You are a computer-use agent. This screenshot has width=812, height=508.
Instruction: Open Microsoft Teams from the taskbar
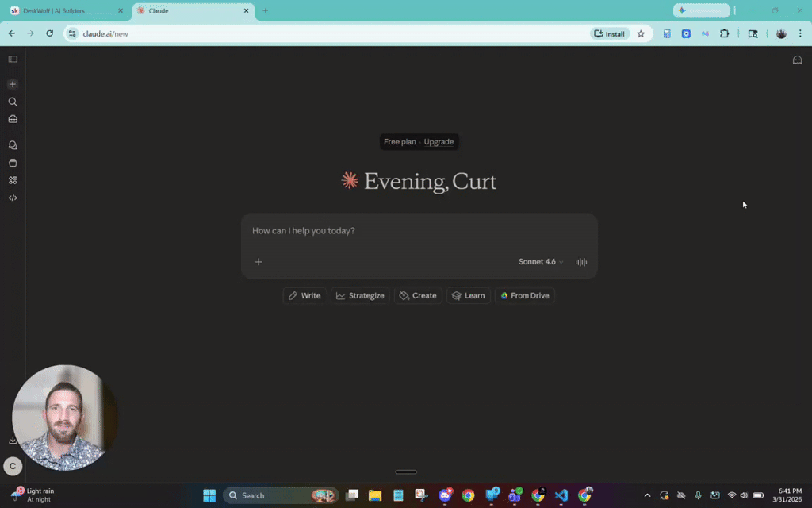[515, 495]
